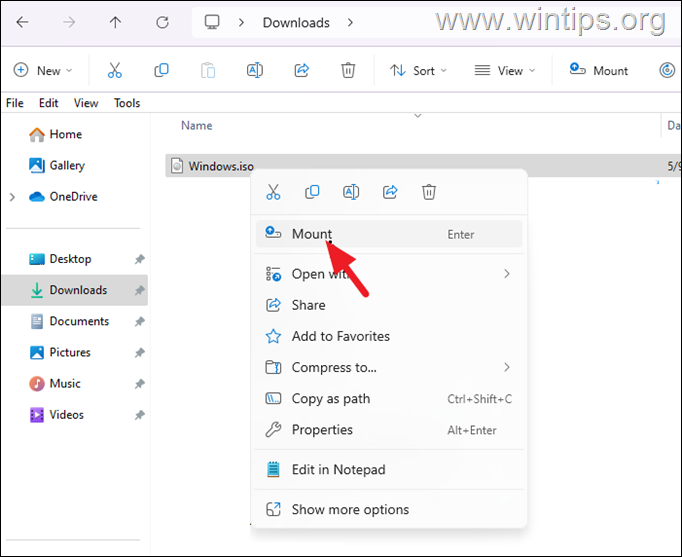This screenshot has height=557, width=682.
Task: Open Gallery in navigation pane
Action: [x=57, y=165]
